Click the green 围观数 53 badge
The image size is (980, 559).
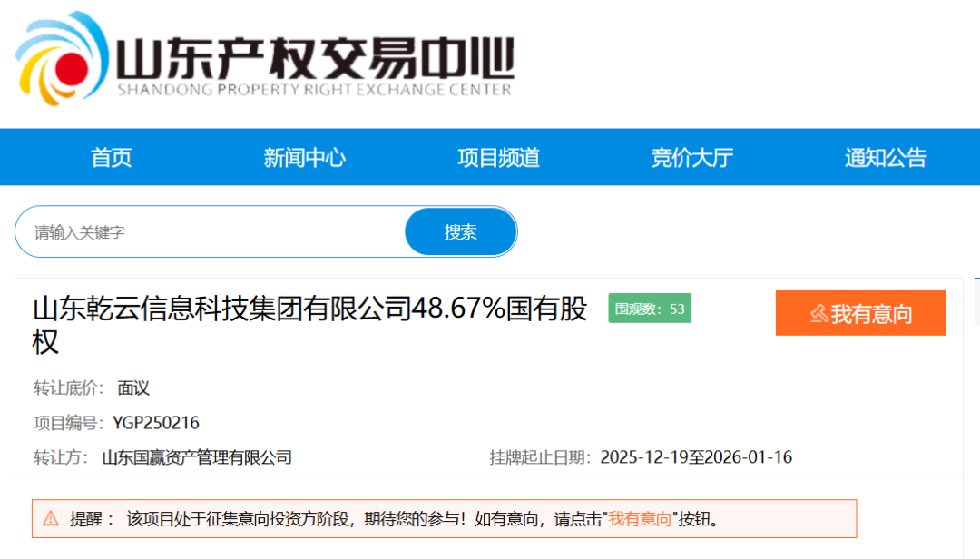click(x=649, y=309)
